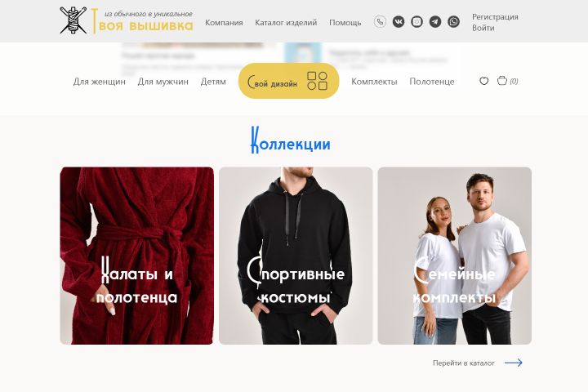
Task: Click the arrow next to Перейти в каталог
Action: pyautogui.click(x=514, y=363)
